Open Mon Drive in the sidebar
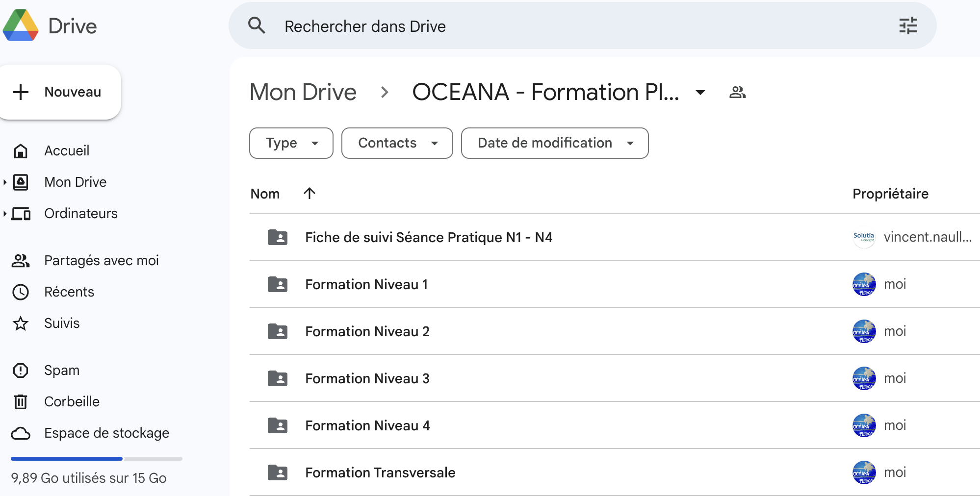This screenshot has height=496, width=980. [x=75, y=182]
